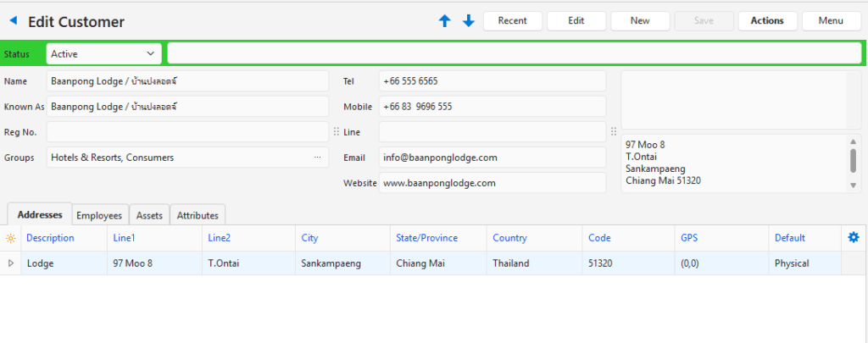Click the sun icon in grid header

tap(11, 239)
